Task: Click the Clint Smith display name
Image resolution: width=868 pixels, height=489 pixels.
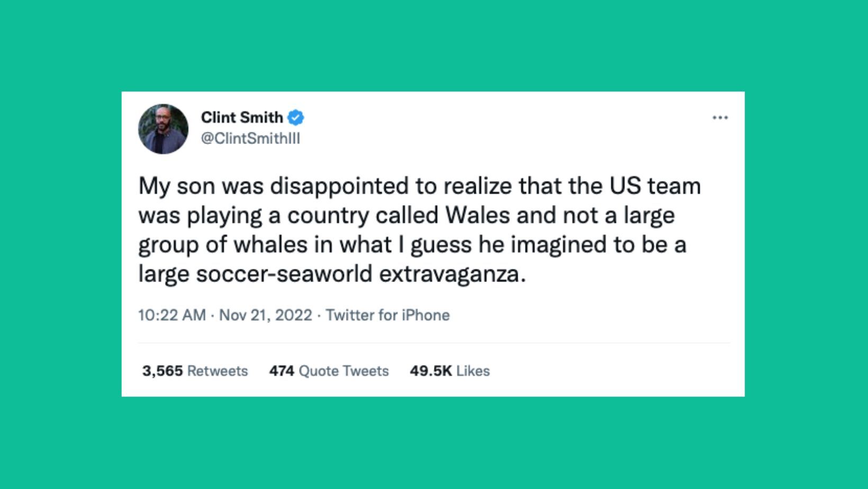Action: pos(241,117)
